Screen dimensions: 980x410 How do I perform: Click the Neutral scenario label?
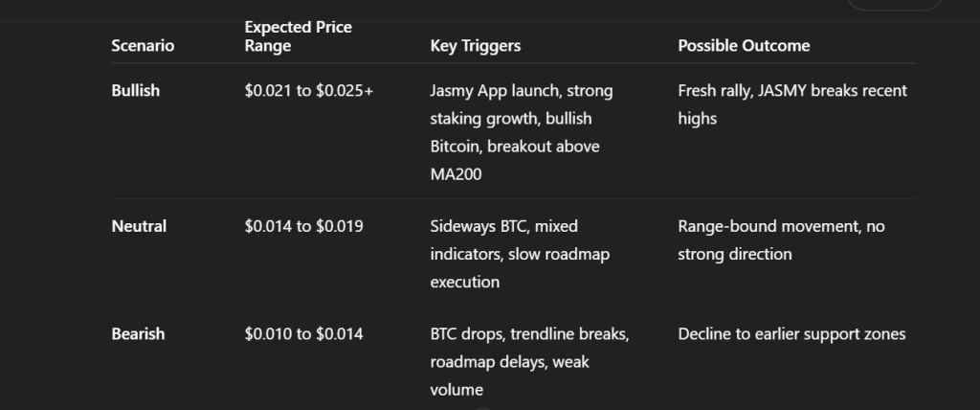tap(139, 227)
